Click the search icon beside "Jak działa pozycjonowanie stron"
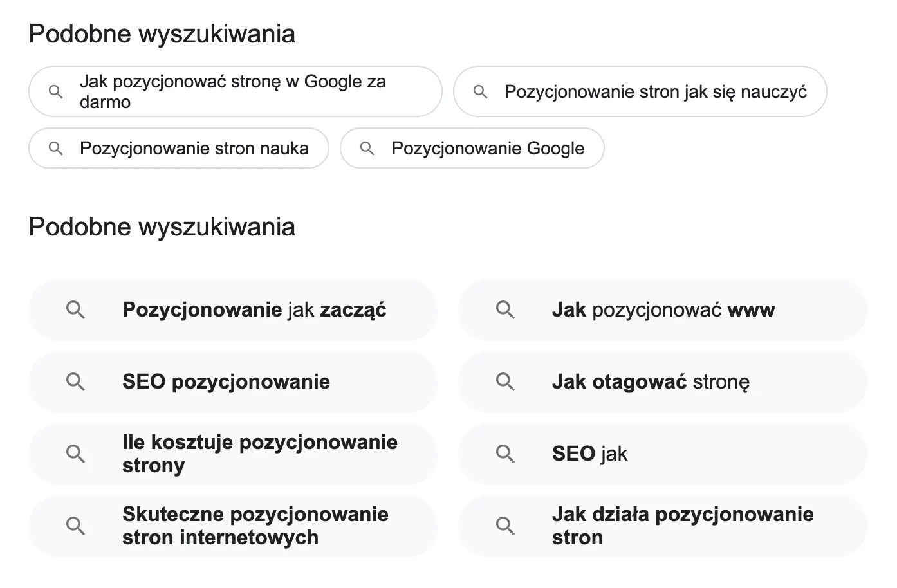 (506, 526)
